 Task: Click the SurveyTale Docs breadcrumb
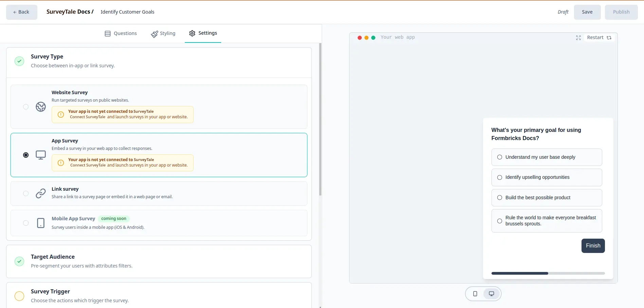coord(70,12)
